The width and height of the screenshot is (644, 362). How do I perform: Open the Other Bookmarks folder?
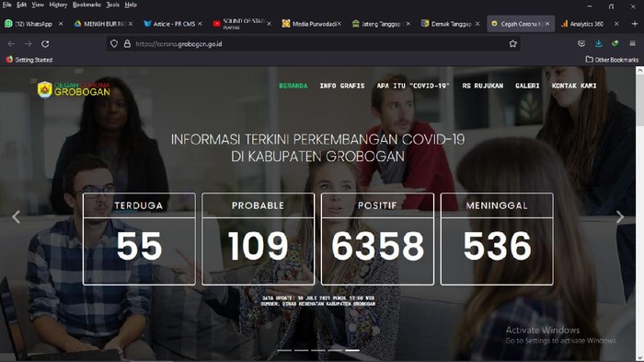pos(612,60)
